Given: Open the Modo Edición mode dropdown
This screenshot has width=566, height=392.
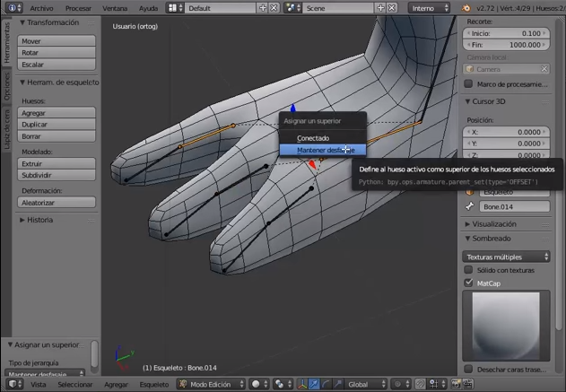Looking at the screenshot, I should pos(211,384).
